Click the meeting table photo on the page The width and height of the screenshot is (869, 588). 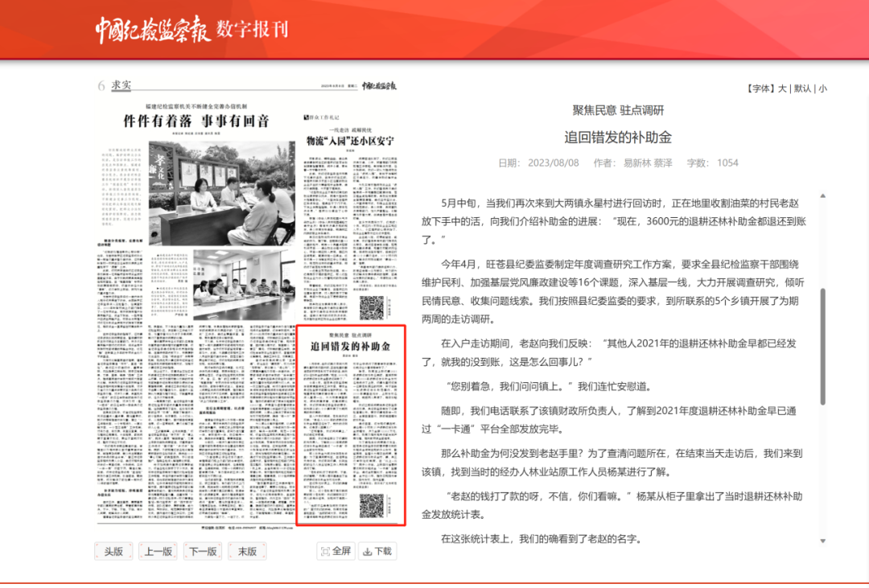pos(244,284)
